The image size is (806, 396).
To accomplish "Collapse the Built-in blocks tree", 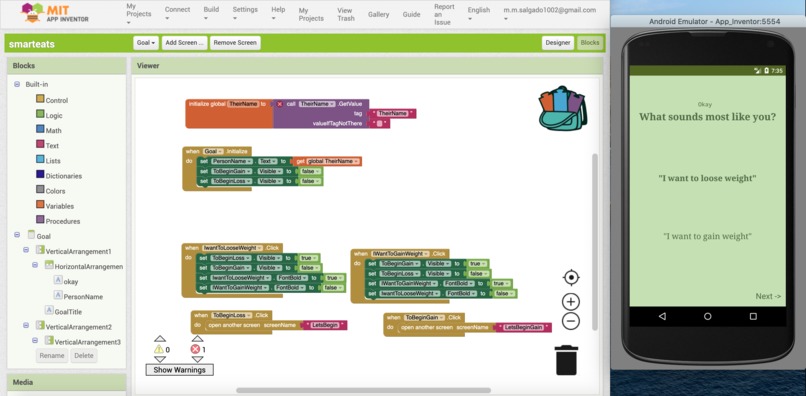I will coord(17,84).
